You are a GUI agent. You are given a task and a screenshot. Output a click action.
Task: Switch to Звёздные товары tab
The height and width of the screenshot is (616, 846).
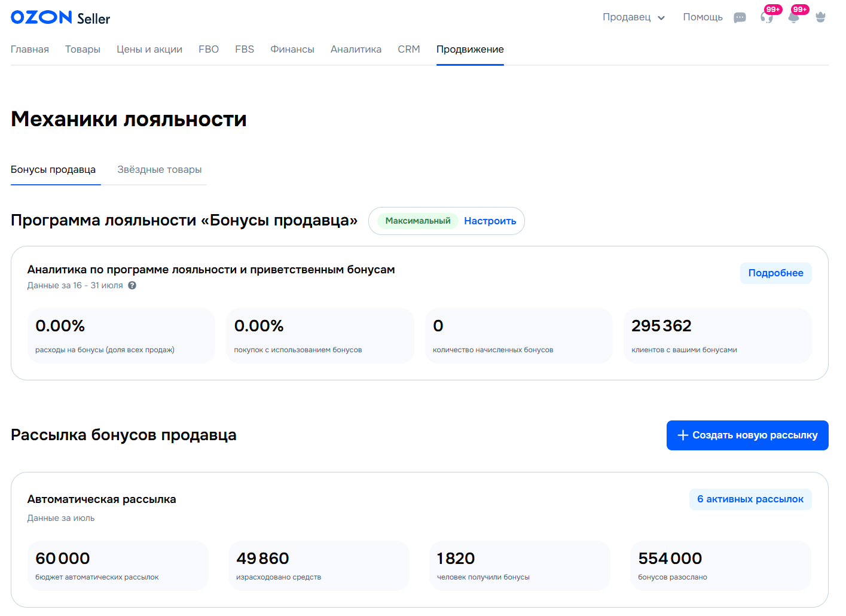click(x=160, y=170)
